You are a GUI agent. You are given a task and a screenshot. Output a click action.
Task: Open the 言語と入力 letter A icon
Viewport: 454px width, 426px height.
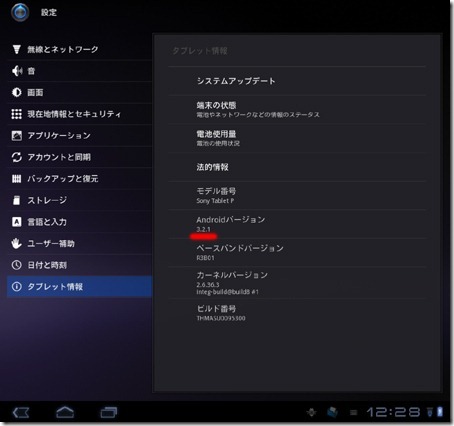tap(16, 222)
